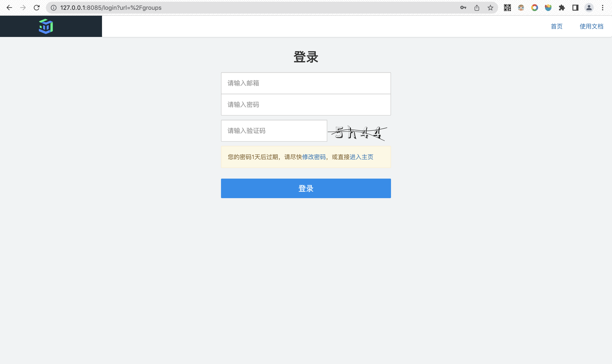Follow the 进入主页 link
This screenshot has height=364, width=612.
[361, 157]
